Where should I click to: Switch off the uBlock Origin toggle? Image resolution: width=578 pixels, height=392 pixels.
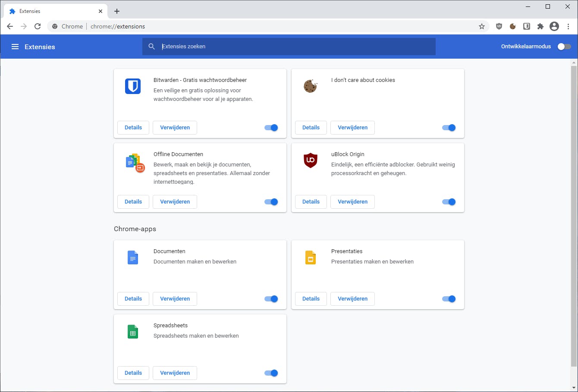point(449,202)
